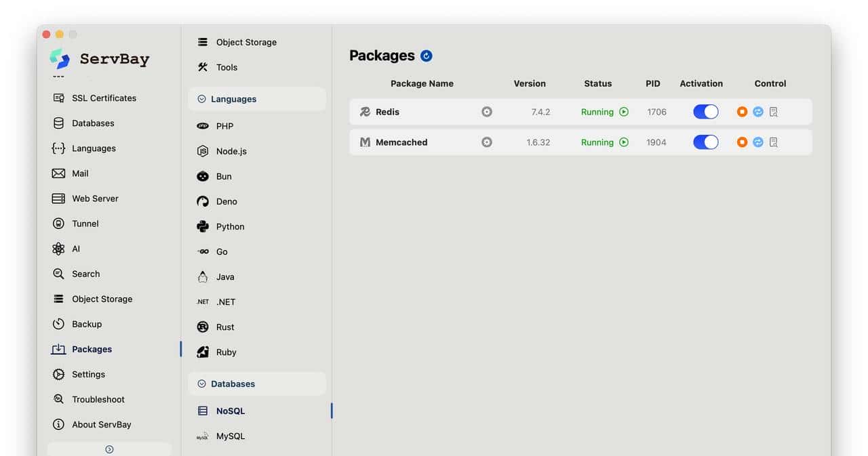Refresh the Packages list

pos(427,56)
